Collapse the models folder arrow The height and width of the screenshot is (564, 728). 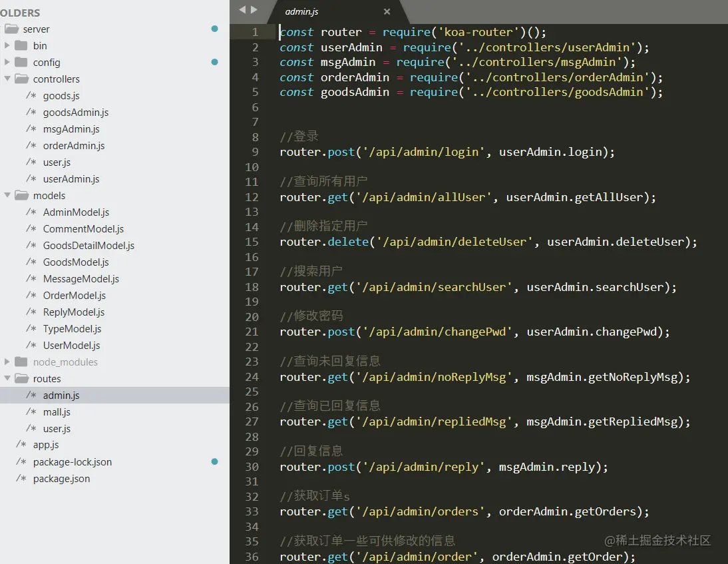click(7, 195)
